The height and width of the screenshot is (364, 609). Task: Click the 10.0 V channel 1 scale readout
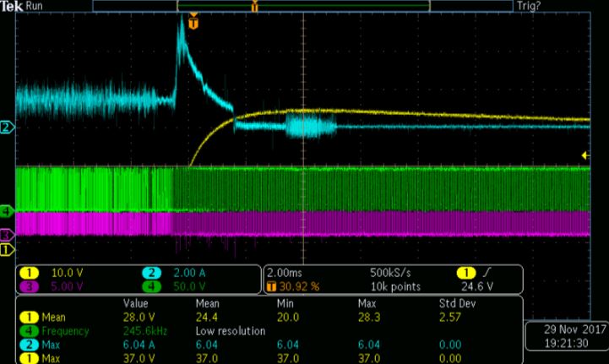pyautogui.click(x=68, y=273)
